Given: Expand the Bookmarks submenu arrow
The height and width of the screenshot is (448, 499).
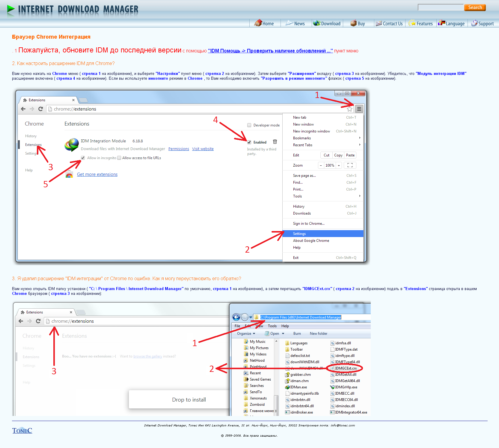Looking at the screenshot, I should click(359, 138).
